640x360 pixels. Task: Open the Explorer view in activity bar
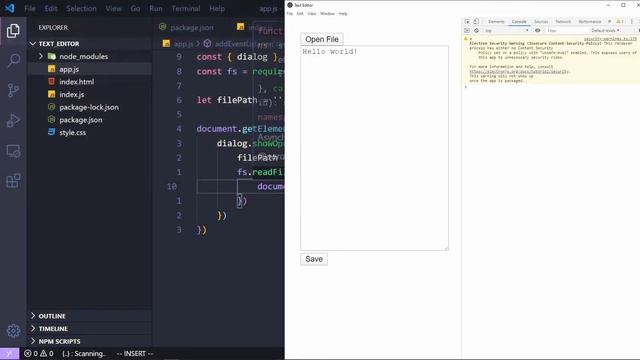tap(13, 31)
